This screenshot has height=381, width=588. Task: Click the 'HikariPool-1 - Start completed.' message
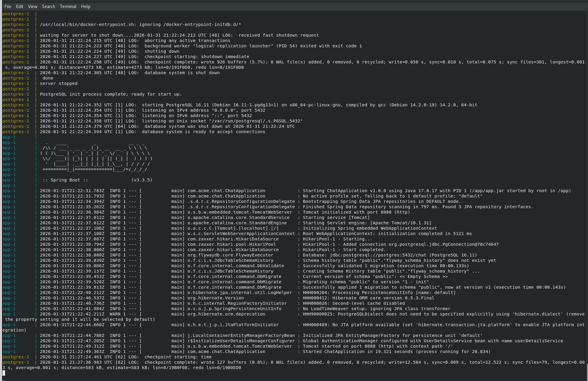[x=344, y=250]
